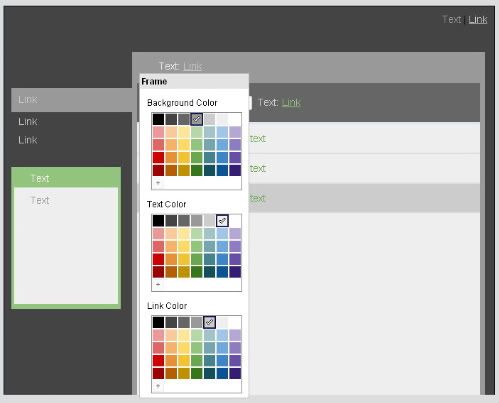Add a custom Text Color with the plus button

(158, 284)
